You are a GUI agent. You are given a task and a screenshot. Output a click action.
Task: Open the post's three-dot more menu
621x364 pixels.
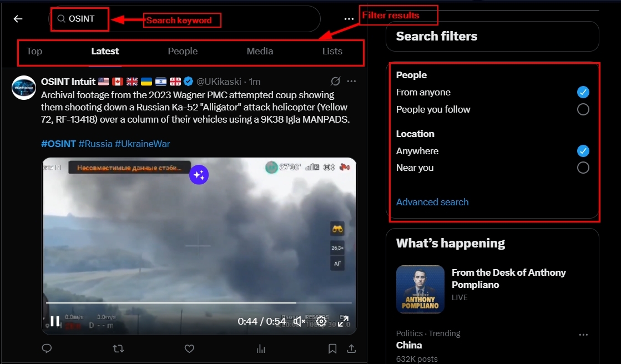click(351, 81)
